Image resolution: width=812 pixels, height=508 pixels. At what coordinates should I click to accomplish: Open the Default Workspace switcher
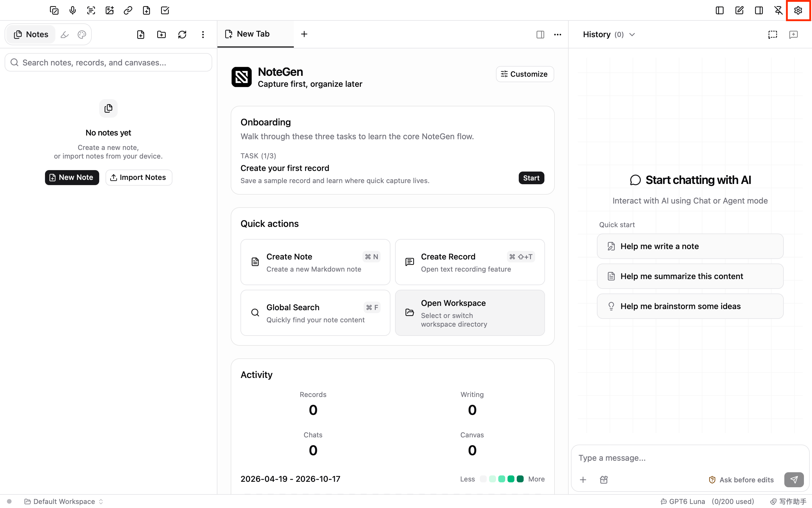coord(64,501)
